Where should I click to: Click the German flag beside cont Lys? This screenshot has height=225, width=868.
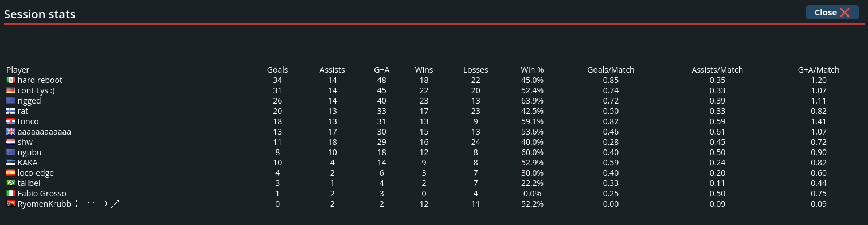point(11,90)
